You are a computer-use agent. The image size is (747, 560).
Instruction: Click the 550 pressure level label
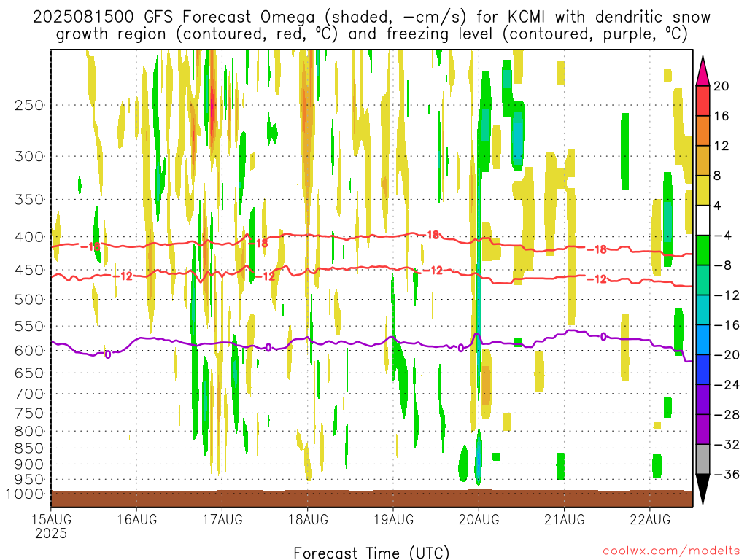coord(29,326)
